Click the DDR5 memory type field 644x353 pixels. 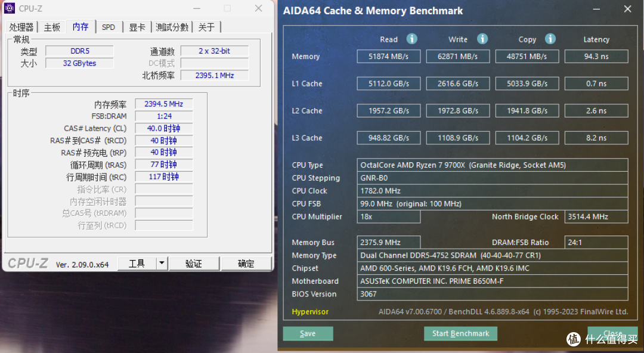coord(80,51)
